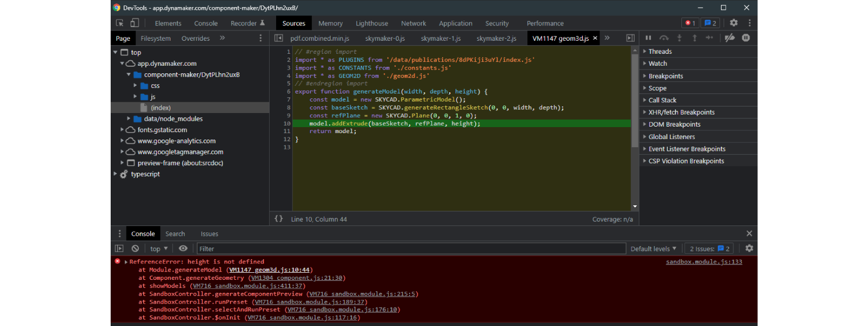Screen dimensions: 868x326
Task: Open the navigator pane three-dot menu
Action: pos(260,38)
